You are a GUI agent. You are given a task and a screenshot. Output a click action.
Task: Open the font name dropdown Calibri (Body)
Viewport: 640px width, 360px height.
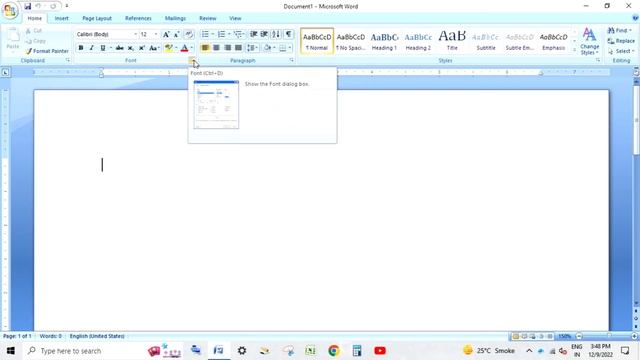click(x=136, y=34)
